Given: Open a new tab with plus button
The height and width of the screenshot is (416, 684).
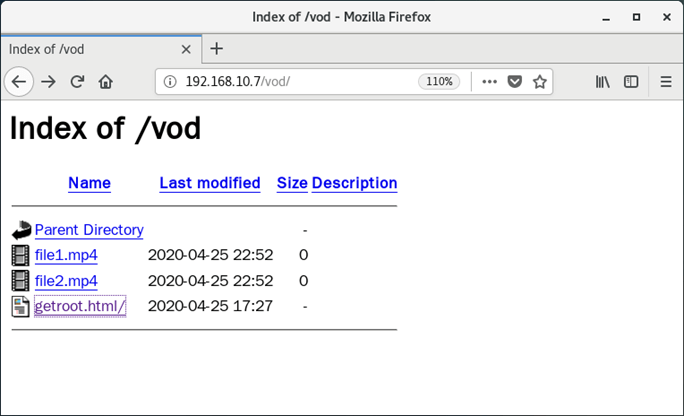Looking at the screenshot, I should [x=216, y=48].
